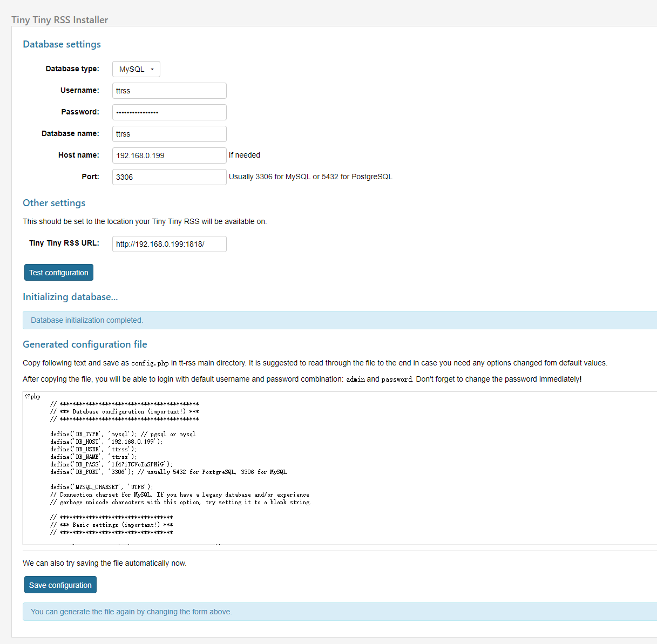Click the Save configuration button
Image resolution: width=657 pixels, height=644 pixels.
coord(60,585)
